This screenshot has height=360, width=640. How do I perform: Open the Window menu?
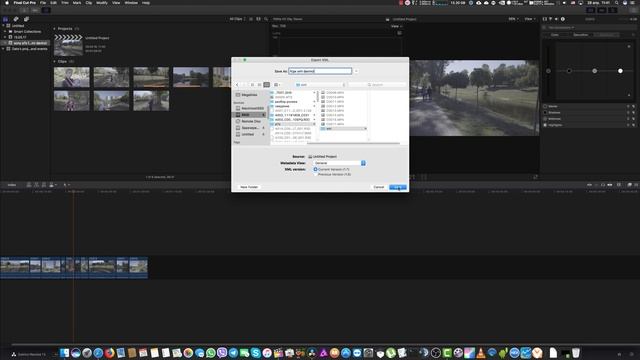click(x=131, y=3)
